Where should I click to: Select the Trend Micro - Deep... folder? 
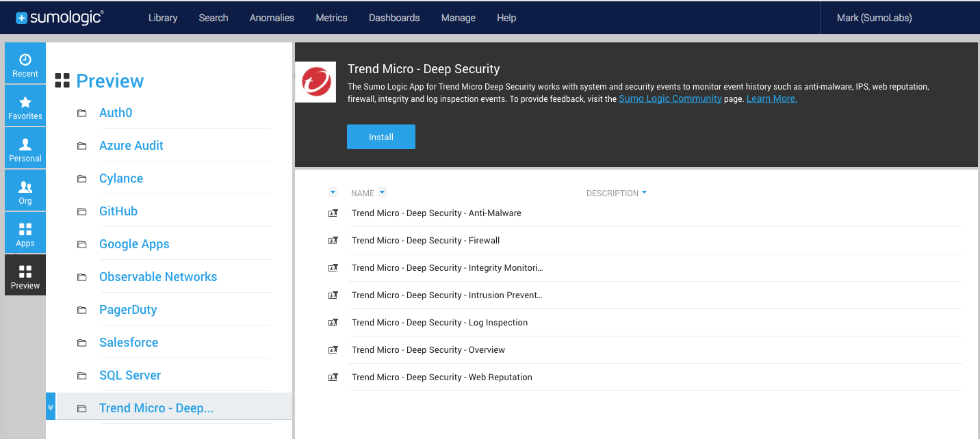click(157, 408)
